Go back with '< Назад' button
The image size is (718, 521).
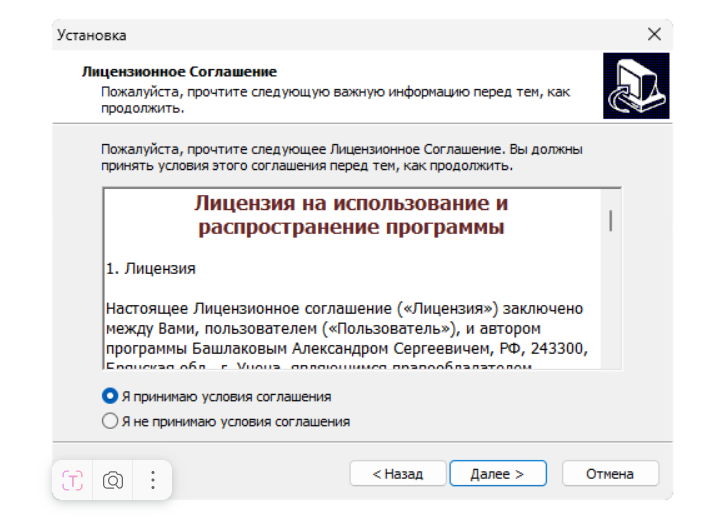397,473
